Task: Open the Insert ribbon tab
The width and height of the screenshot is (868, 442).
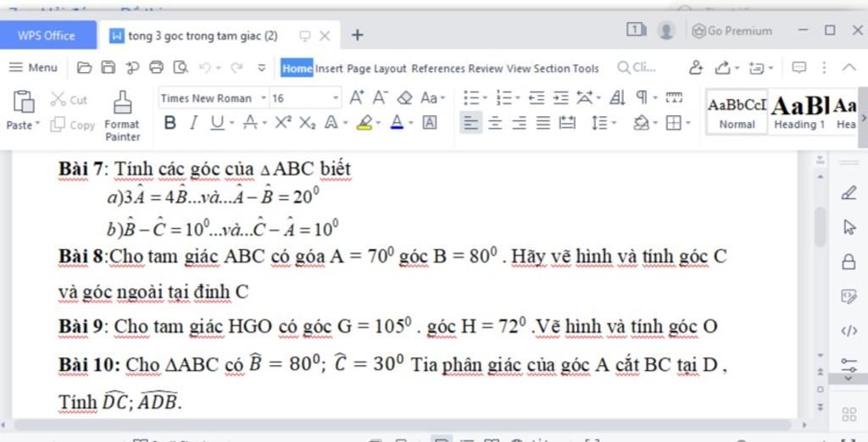Action: point(330,69)
